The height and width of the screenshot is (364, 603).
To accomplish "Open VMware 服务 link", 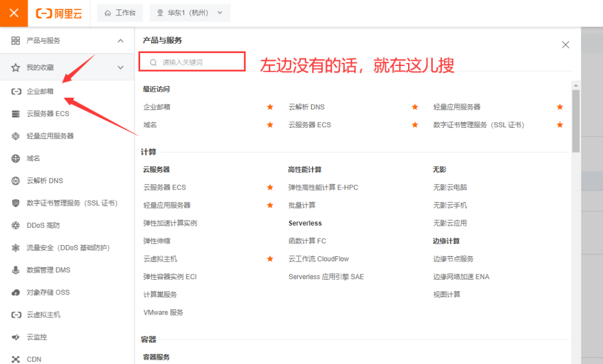I will 164,312.
